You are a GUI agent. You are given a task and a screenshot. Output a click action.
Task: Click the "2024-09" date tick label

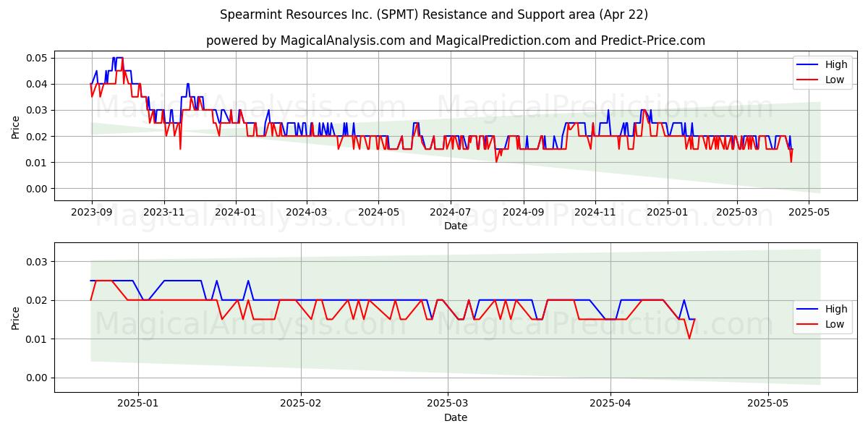coord(524,212)
